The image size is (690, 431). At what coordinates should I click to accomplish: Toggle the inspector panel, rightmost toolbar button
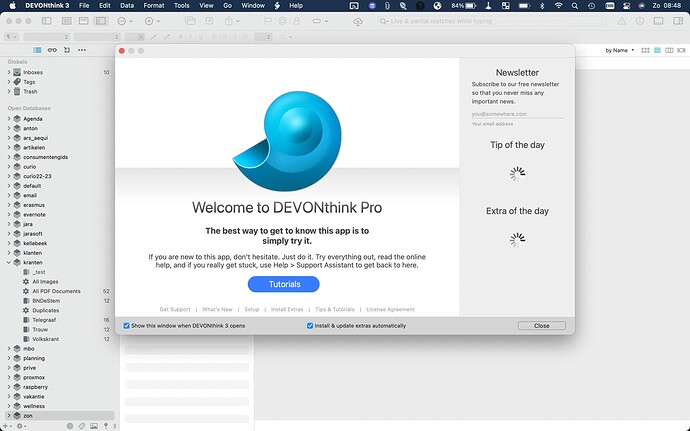point(678,21)
